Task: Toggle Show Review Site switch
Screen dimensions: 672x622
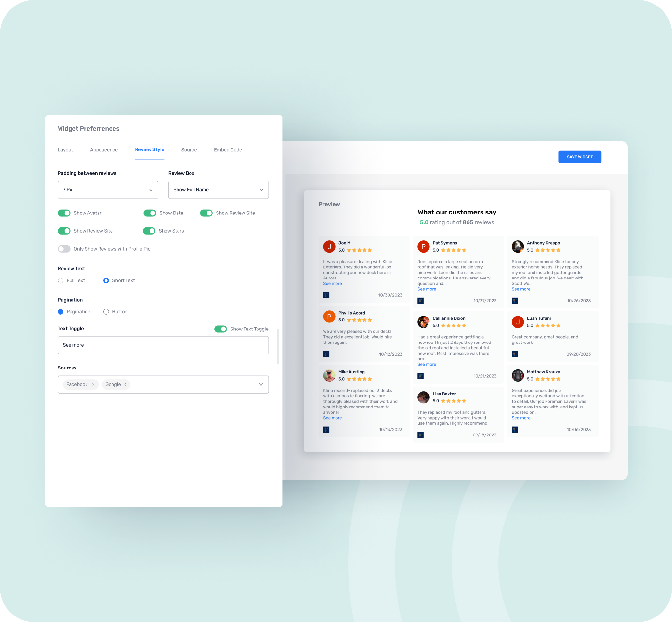Action: pyautogui.click(x=205, y=213)
